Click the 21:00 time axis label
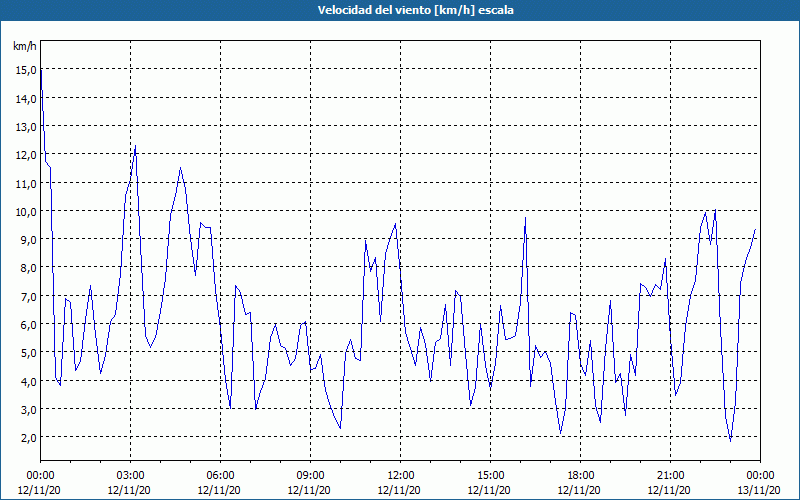This screenshot has width=800, height=500. coord(670,476)
